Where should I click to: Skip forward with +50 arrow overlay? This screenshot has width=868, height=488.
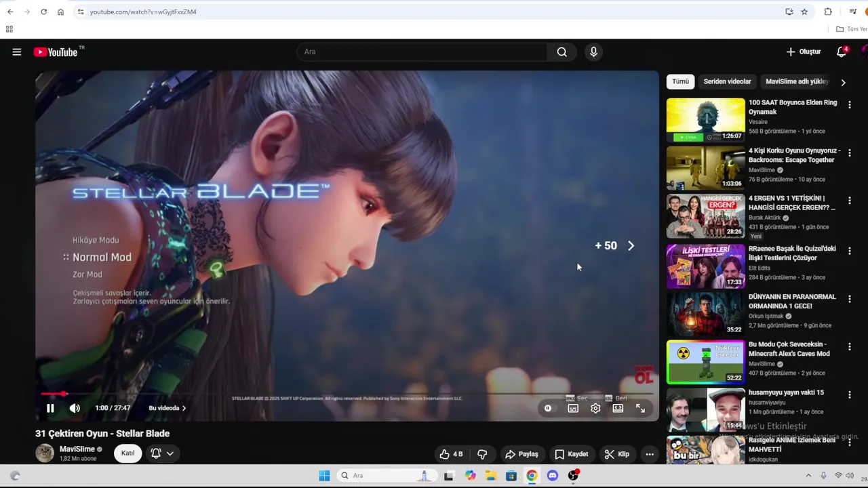(631, 246)
